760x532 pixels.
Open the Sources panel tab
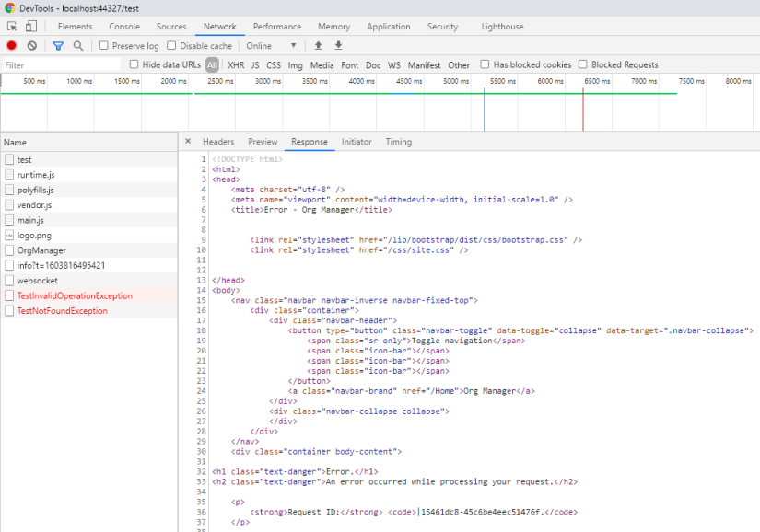click(171, 27)
